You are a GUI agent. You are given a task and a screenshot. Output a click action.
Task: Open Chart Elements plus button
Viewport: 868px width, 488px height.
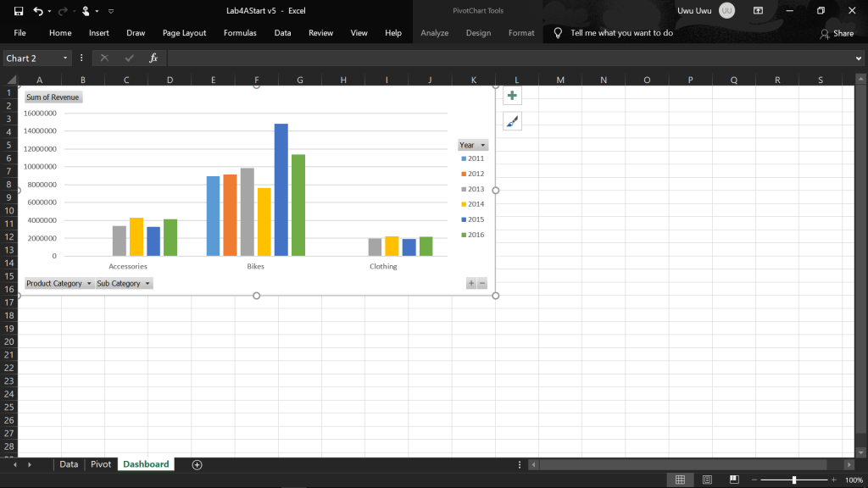click(512, 96)
